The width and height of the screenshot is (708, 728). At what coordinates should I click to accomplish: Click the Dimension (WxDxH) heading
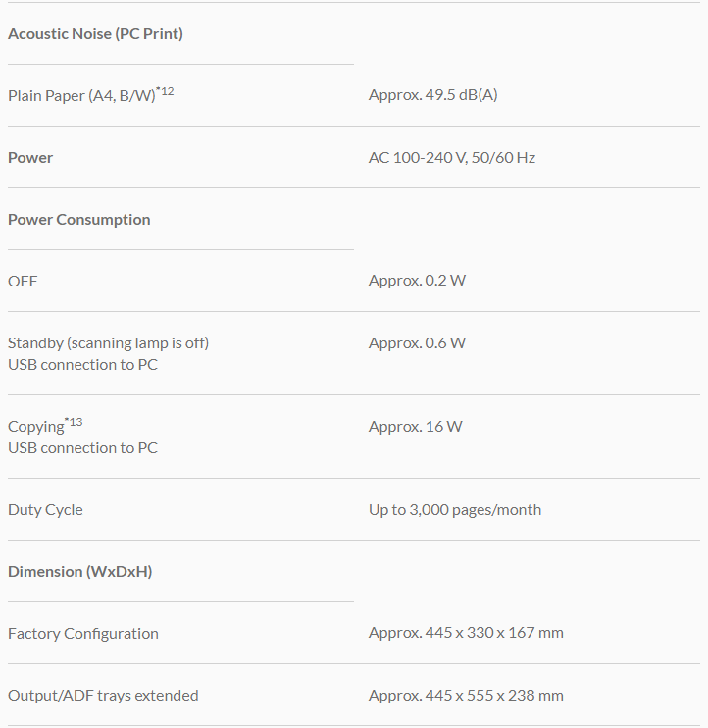79,572
